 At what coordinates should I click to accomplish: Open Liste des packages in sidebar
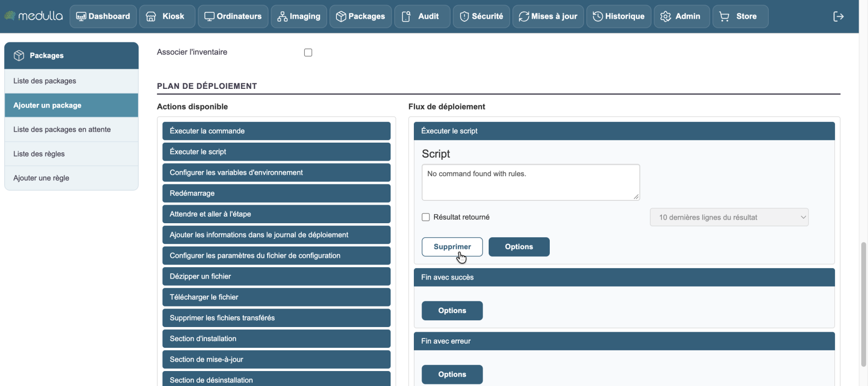71,81
